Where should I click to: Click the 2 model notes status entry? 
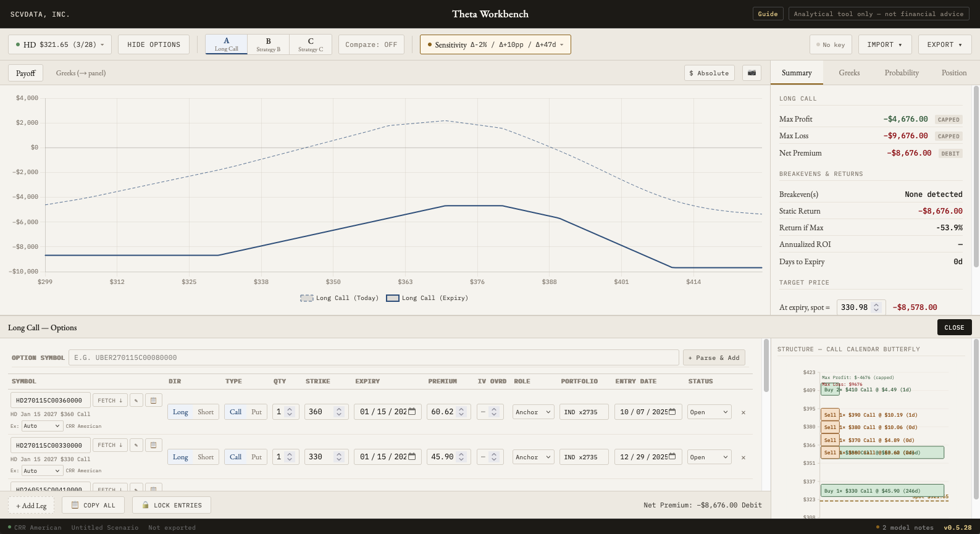click(905, 527)
